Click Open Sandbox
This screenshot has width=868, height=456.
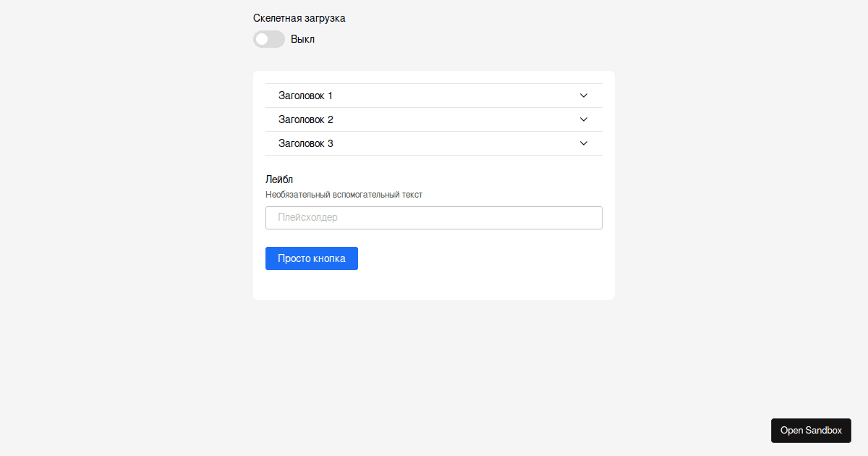(x=811, y=430)
